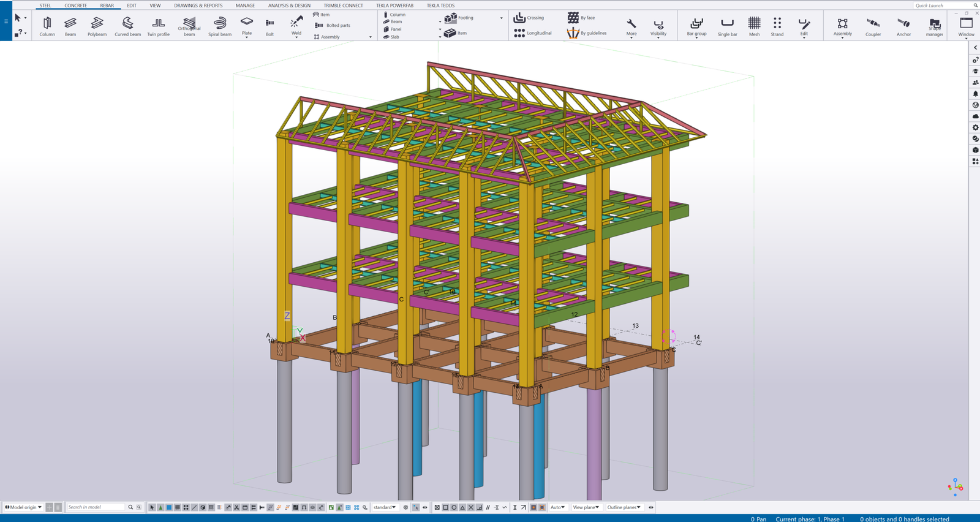Click the Search in model field

(x=96, y=507)
